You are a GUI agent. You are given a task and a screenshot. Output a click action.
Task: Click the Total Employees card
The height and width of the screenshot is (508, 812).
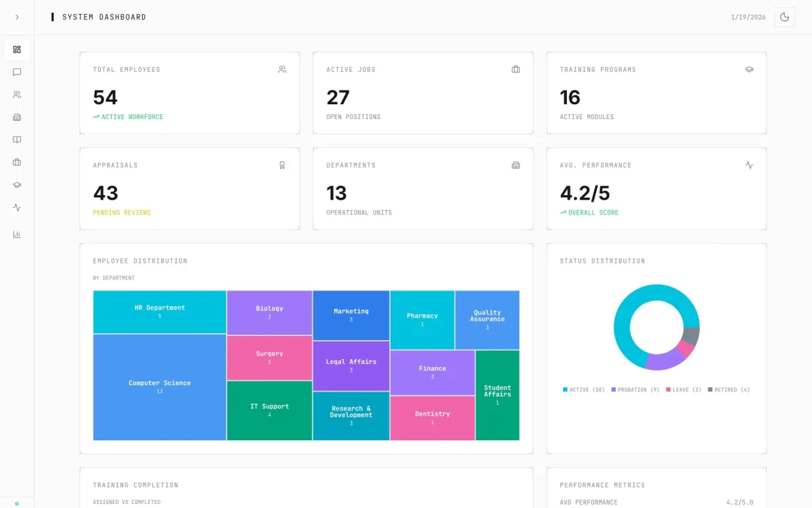(x=189, y=93)
